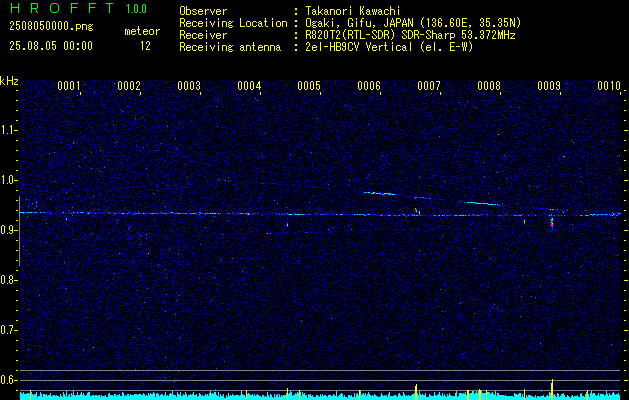Click the sloped green echo near minute 0008

click(x=483, y=203)
